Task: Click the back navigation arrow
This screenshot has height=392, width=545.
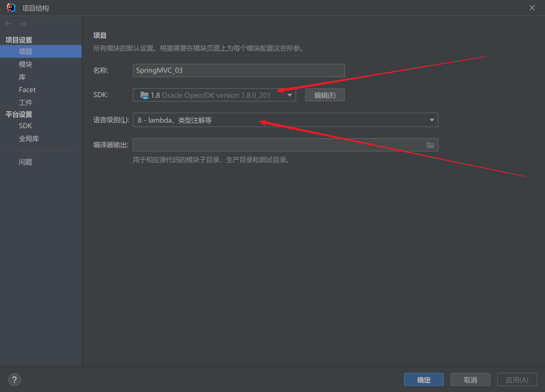Action: [8, 24]
